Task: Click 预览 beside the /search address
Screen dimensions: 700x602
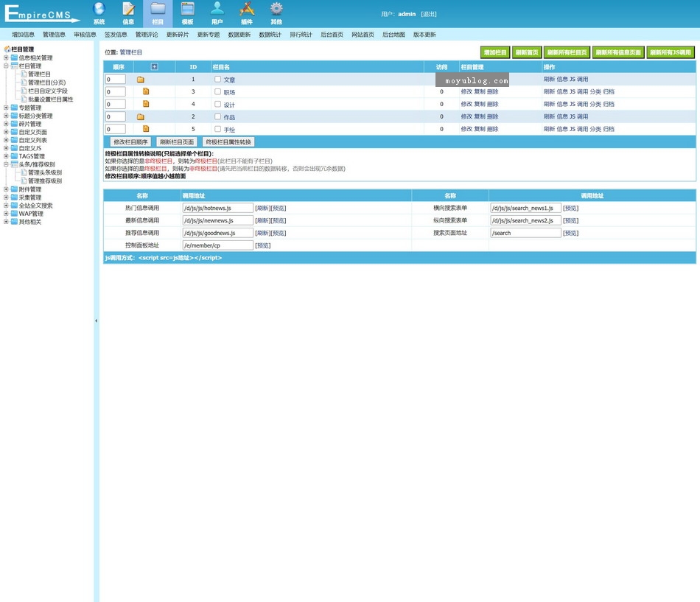Action: pyautogui.click(x=571, y=233)
